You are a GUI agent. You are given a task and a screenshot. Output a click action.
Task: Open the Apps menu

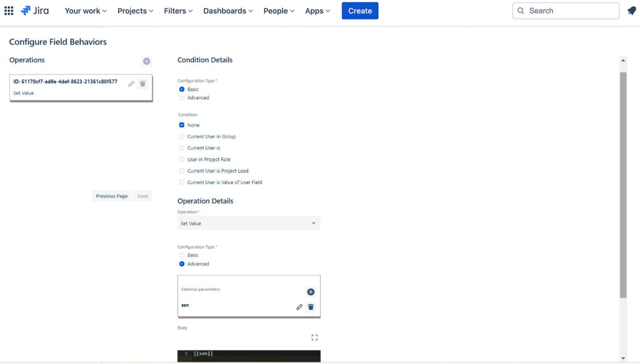[317, 11]
